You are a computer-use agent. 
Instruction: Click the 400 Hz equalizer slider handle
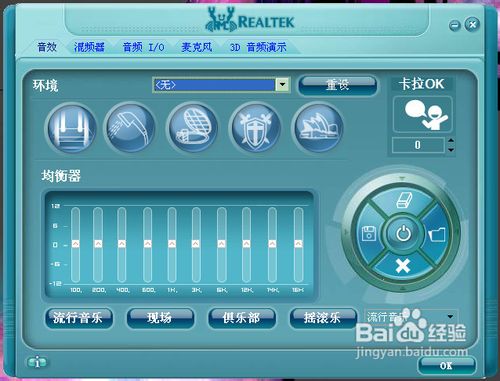pyautogui.click(x=122, y=244)
